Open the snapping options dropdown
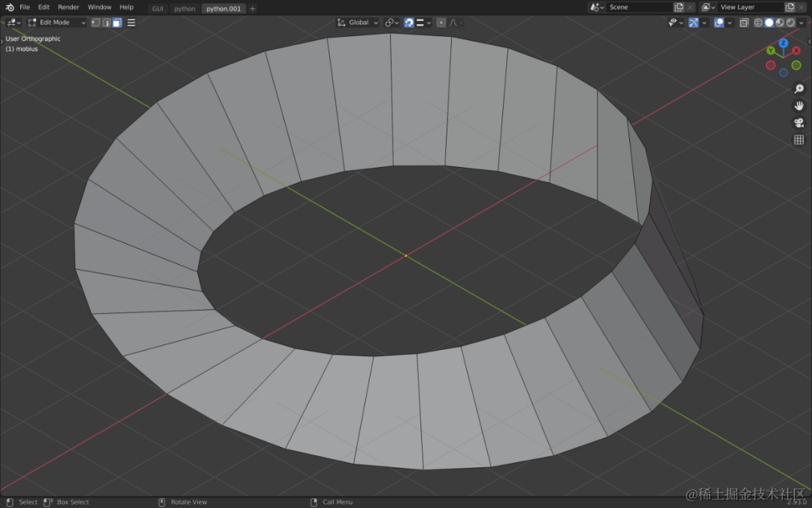Screen dimensions: 812x508 [x=423, y=23]
